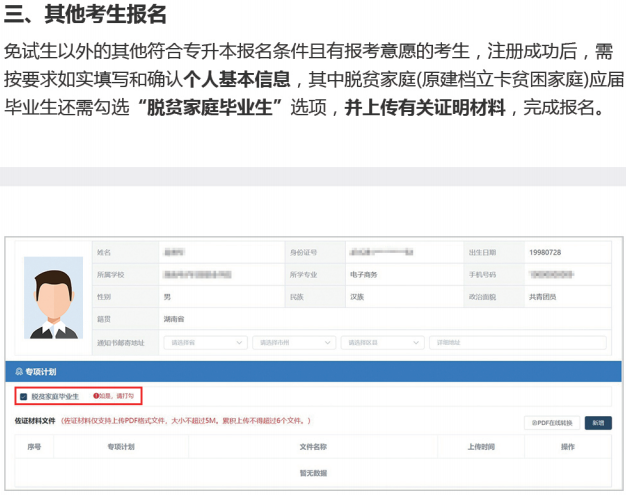Click the applicant avatar photo
This screenshot has width=626, height=495.
[53, 297]
